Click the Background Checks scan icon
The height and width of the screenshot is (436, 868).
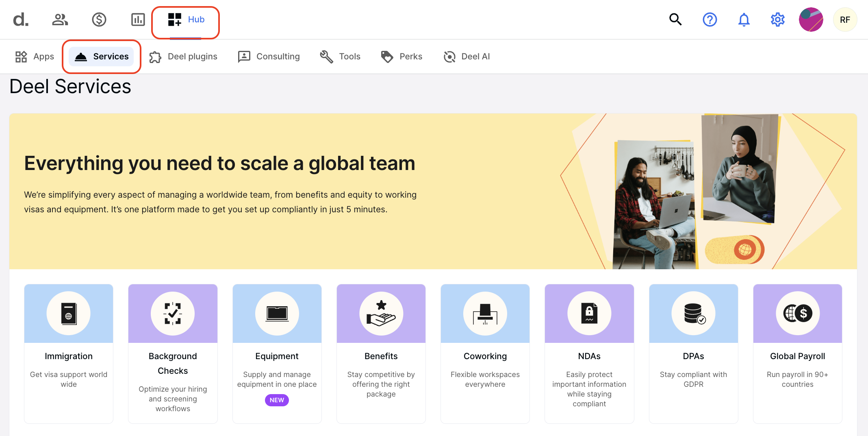click(173, 314)
